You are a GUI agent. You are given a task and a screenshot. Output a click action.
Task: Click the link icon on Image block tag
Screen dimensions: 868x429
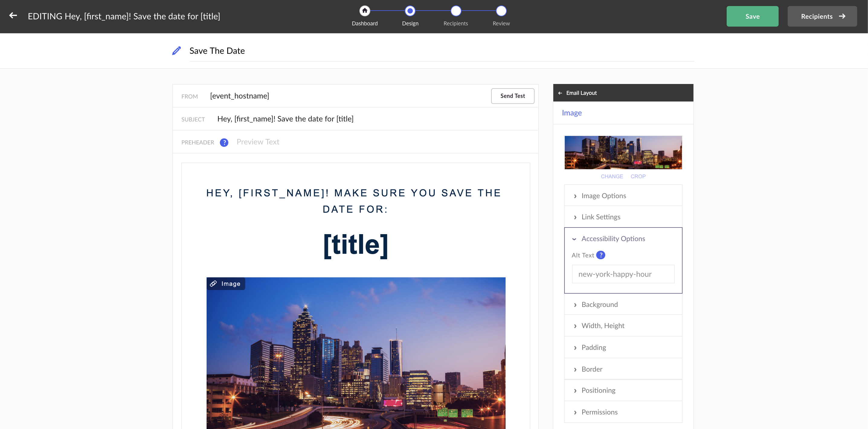point(213,284)
